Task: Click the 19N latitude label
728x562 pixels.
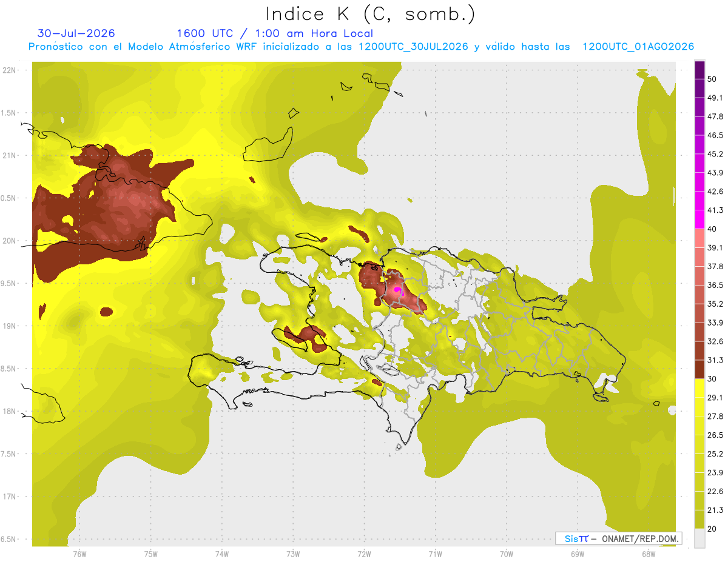Action: click(10, 326)
